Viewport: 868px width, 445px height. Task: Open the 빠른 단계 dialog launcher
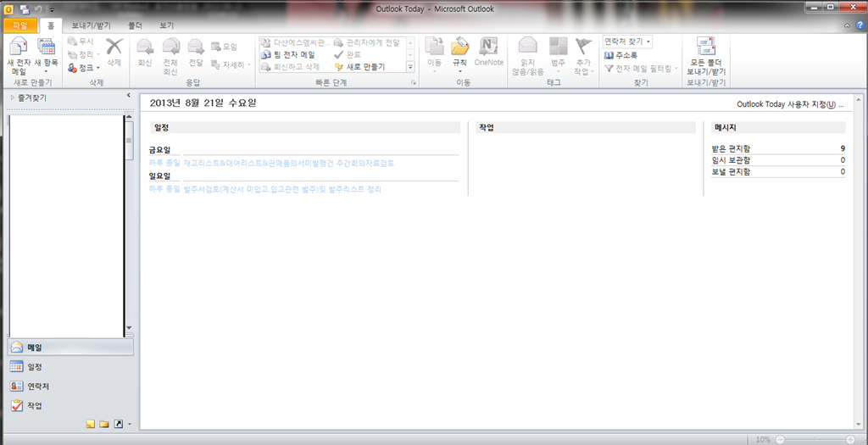(x=413, y=82)
